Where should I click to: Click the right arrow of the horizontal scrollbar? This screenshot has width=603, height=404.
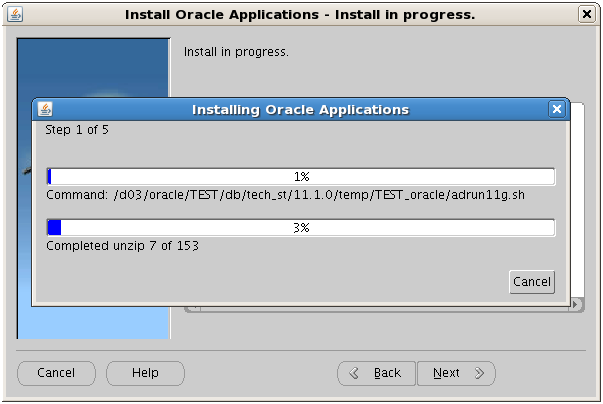click(x=575, y=304)
